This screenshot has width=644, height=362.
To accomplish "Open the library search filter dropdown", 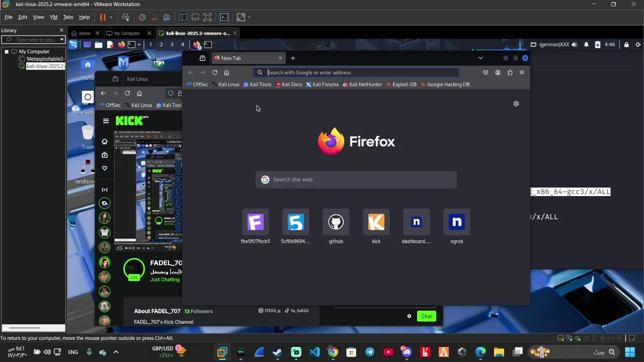I will (62, 40).
